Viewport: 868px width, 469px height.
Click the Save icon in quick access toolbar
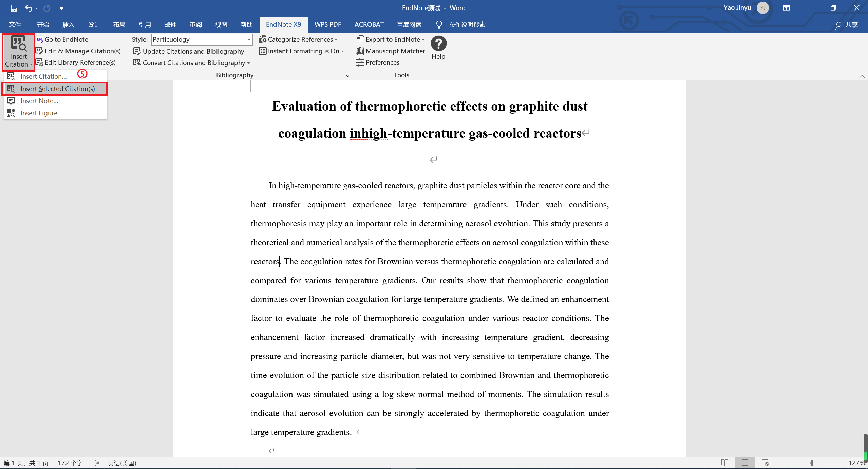point(14,8)
